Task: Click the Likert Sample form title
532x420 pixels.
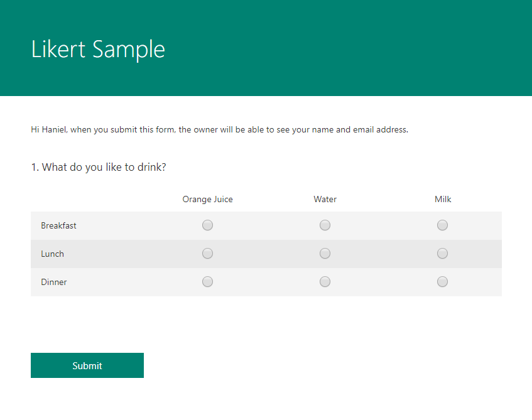Action: (x=97, y=49)
